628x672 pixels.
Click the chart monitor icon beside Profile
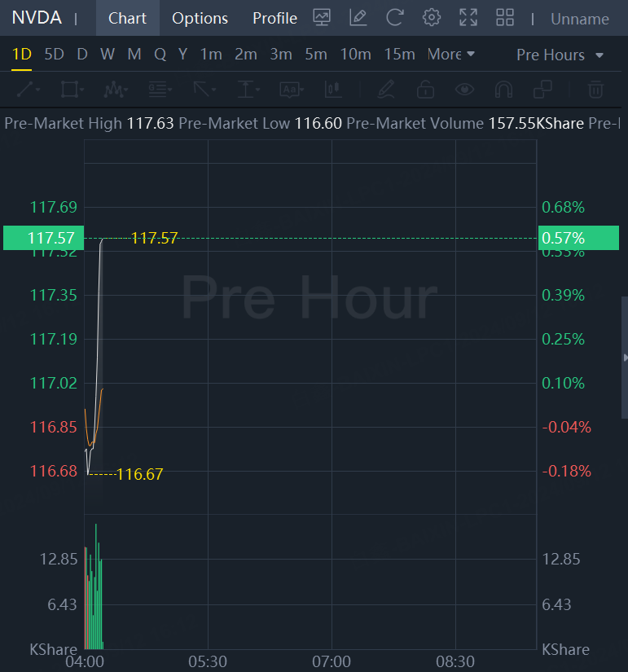[322, 18]
